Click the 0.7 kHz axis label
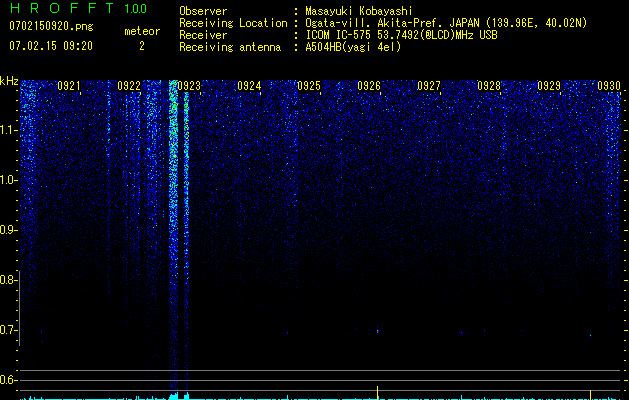 coord(8,330)
